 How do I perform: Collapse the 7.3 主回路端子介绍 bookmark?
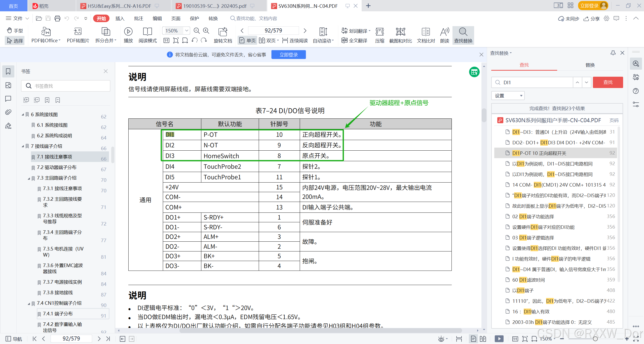tap(29, 178)
